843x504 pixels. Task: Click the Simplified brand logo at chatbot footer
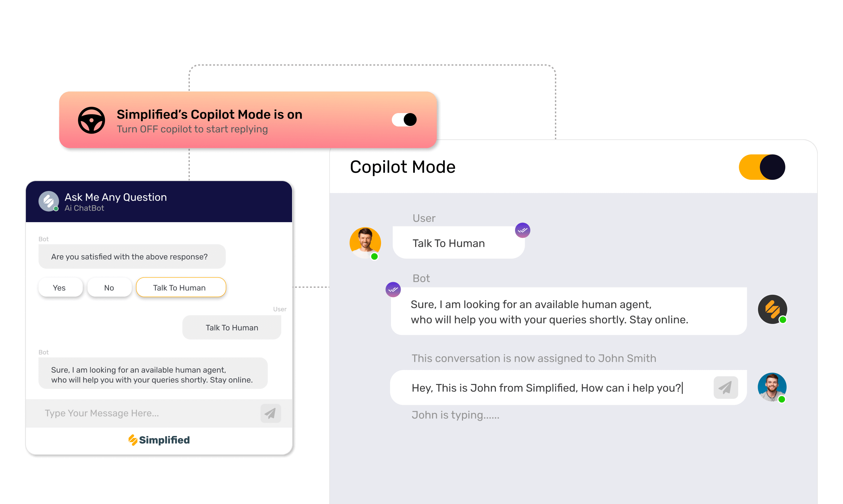(x=159, y=439)
